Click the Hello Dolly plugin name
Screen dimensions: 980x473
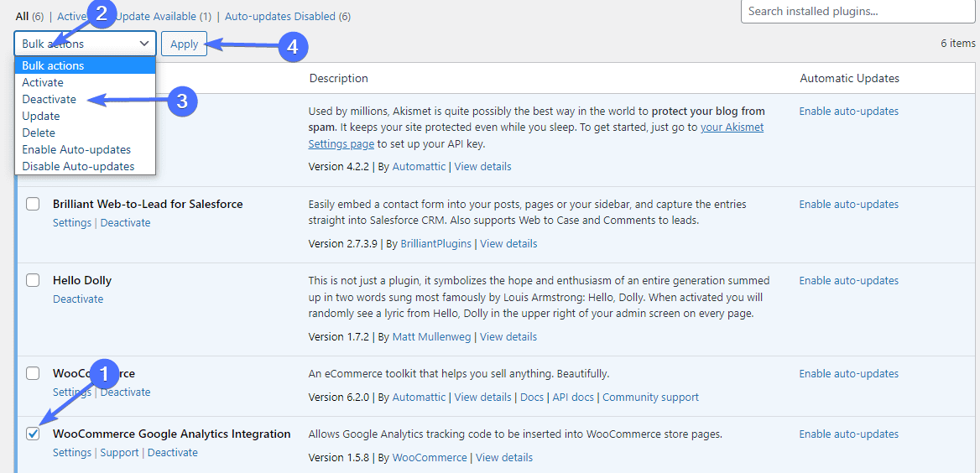pos(82,280)
